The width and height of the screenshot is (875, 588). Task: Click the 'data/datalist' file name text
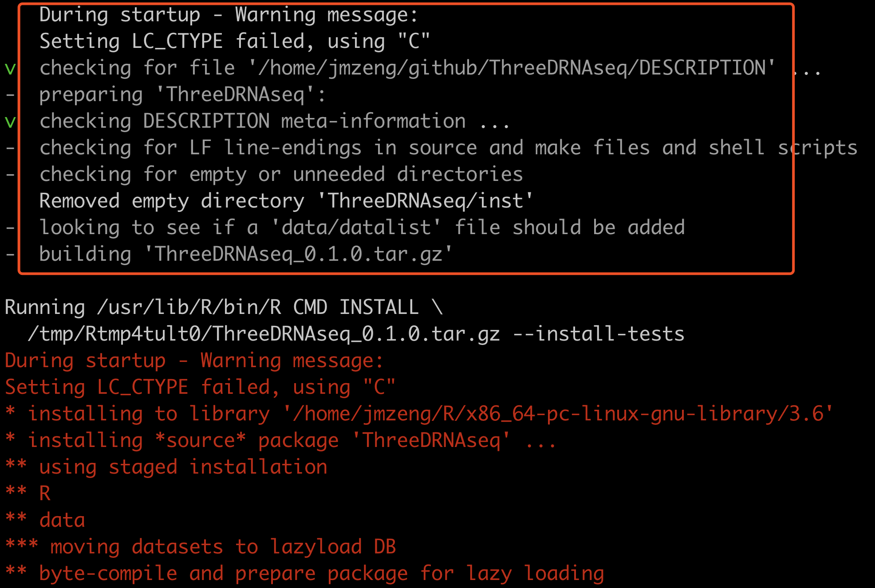(356, 227)
